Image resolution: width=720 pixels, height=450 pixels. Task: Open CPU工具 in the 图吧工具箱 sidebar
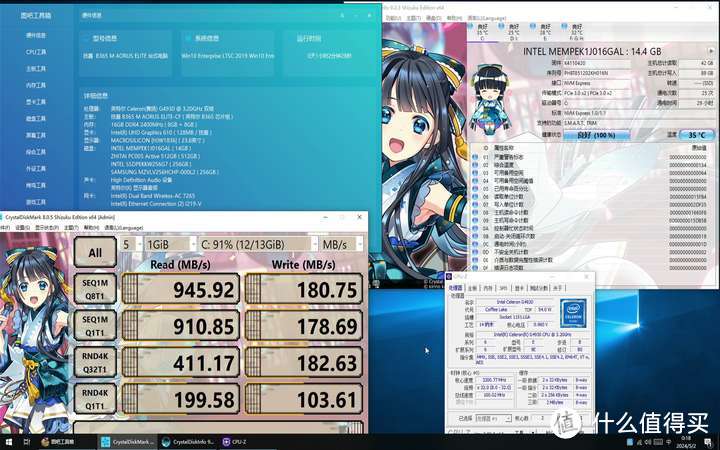[36, 52]
